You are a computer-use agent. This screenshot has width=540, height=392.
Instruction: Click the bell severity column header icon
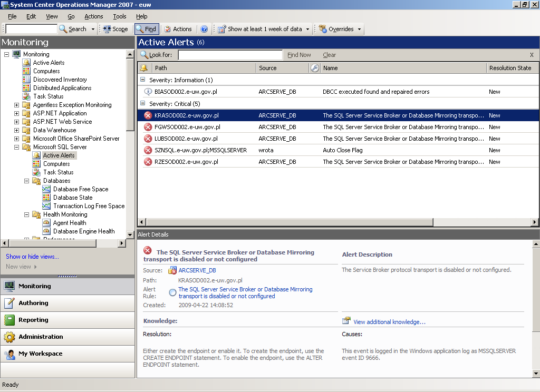pyautogui.click(x=144, y=68)
